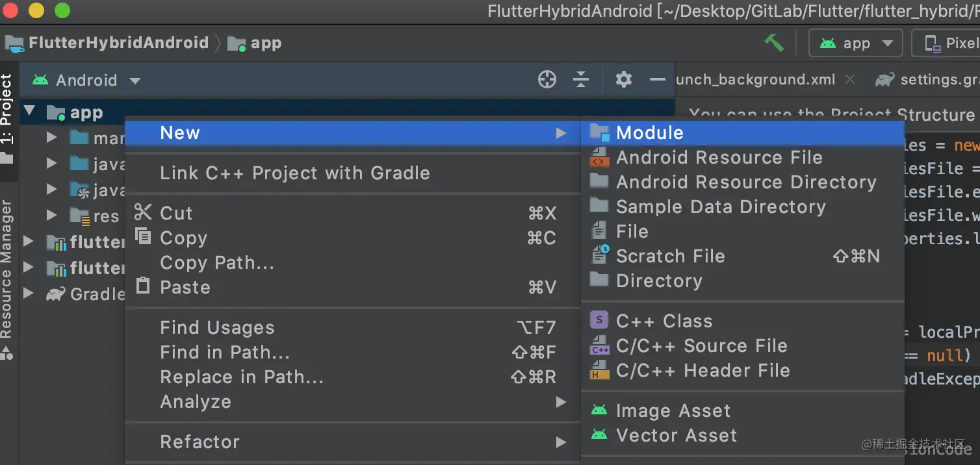Choose Link C++ Project with Gradle
The width and height of the screenshot is (980, 465).
click(x=351, y=173)
